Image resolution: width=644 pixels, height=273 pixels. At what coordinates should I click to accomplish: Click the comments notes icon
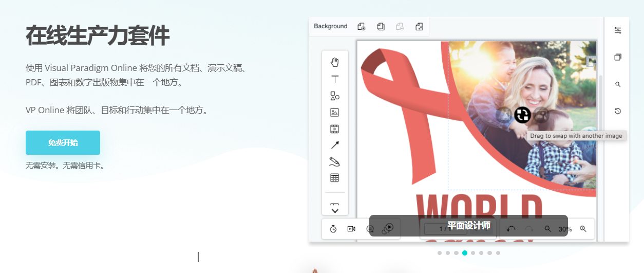click(x=370, y=229)
